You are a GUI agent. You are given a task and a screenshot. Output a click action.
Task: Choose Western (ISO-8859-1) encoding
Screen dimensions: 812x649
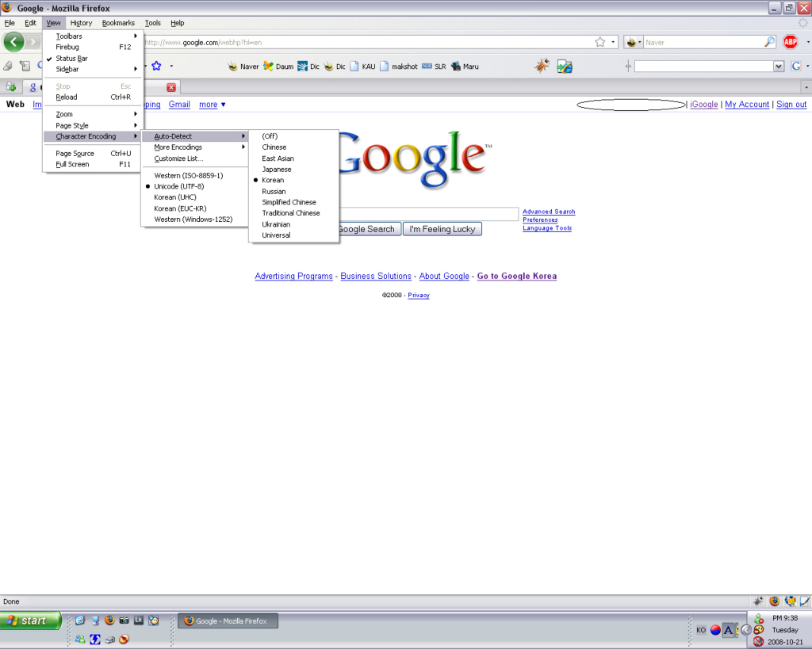pos(195,175)
